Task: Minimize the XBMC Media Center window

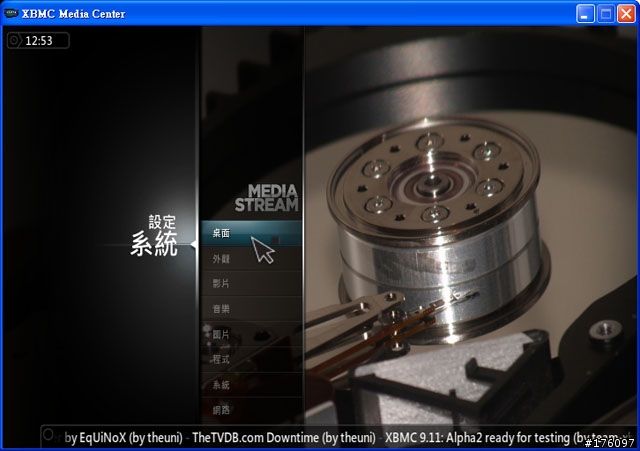Action: click(x=585, y=14)
